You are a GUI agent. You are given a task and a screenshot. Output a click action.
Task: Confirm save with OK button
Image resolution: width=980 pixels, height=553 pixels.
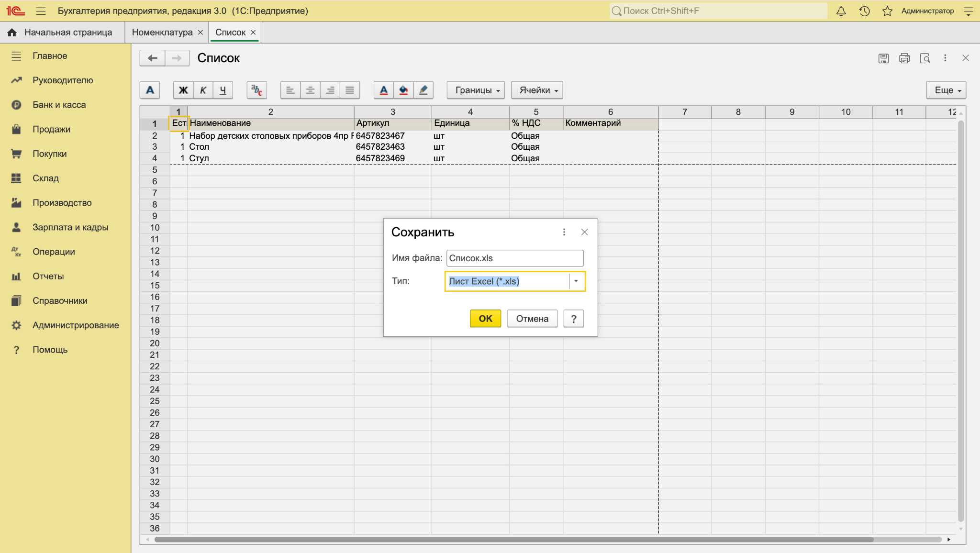point(485,319)
